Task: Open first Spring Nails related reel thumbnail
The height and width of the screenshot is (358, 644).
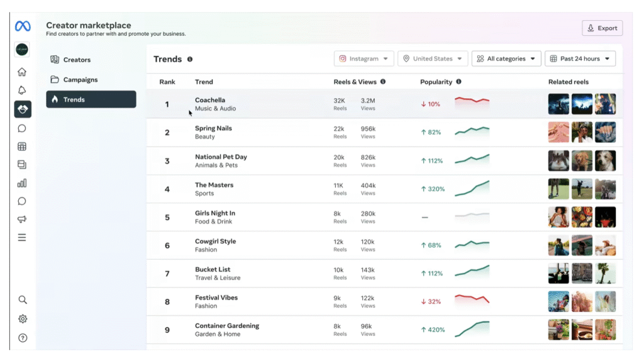Action: (558, 132)
